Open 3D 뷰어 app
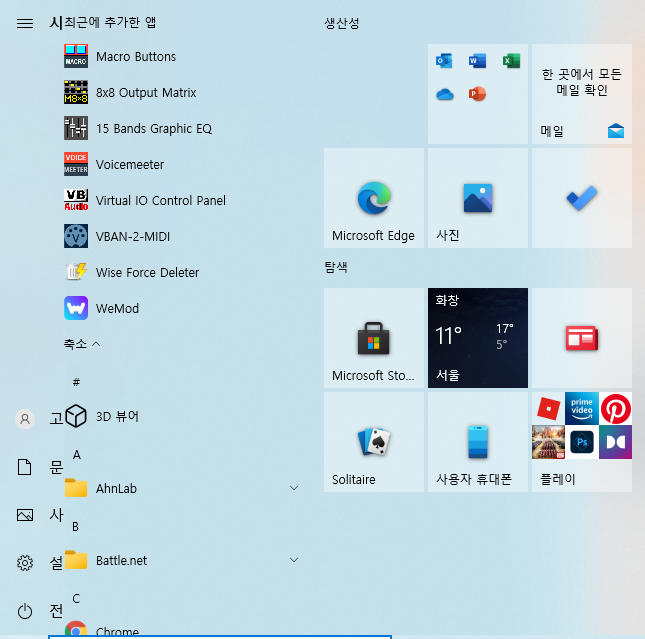Image resolution: width=645 pixels, height=639 pixels. point(101,416)
